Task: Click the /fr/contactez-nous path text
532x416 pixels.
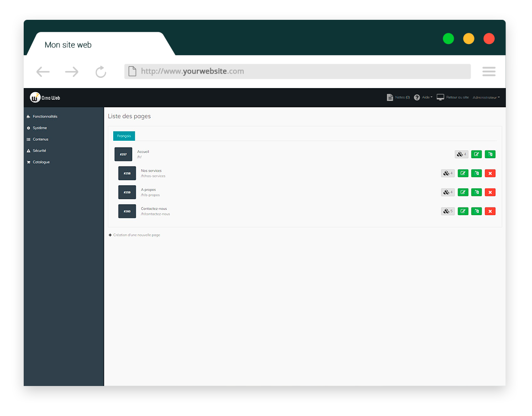Action: point(155,214)
